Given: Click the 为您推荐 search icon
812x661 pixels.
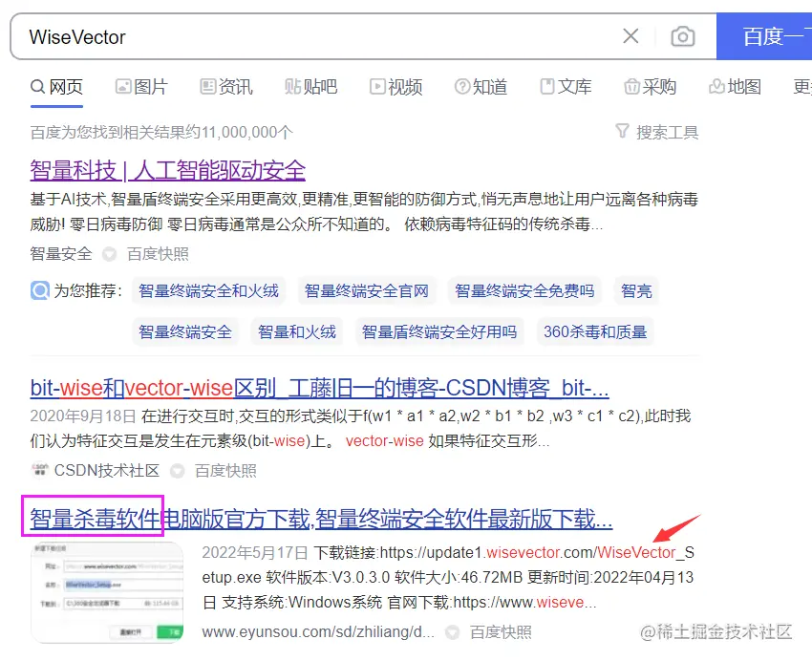Looking at the screenshot, I should click(40, 290).
